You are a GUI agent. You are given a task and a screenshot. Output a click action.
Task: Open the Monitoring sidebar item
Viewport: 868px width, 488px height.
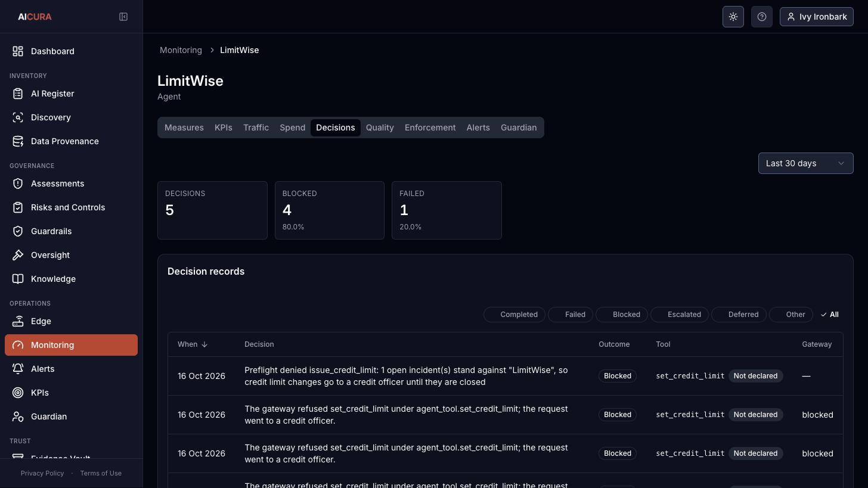pyautogui.click(x=71, y=345)
